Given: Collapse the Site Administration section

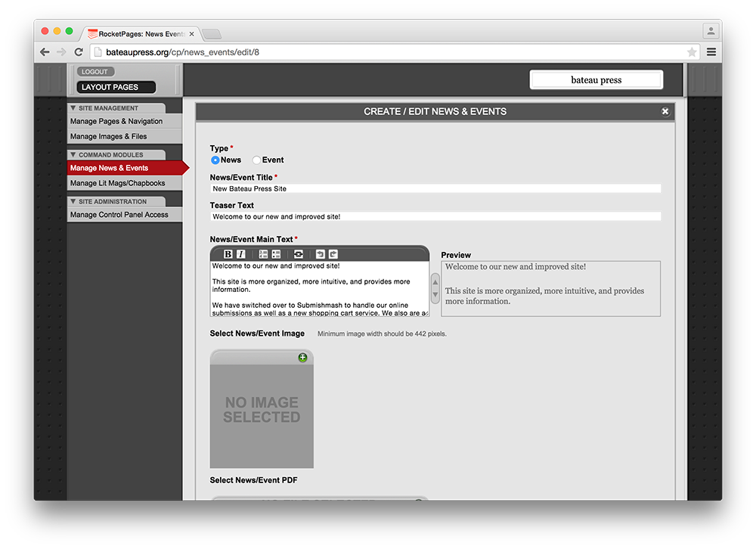Looking at the screenshot, I should coord(73,202).
